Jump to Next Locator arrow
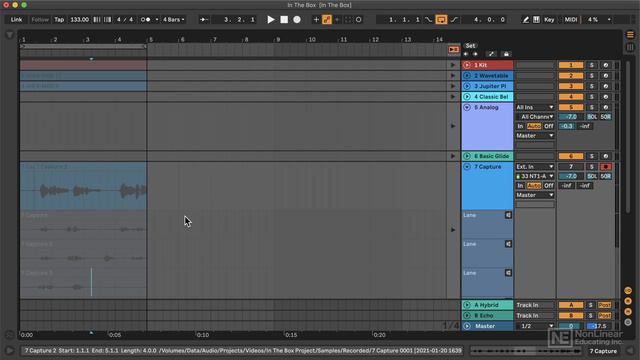 point(475,54)
